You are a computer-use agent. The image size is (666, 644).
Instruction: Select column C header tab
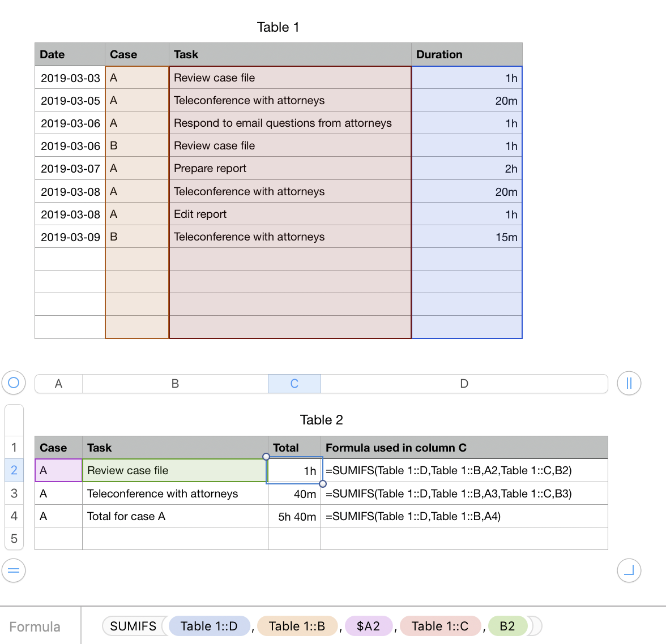[x=294, y=384]
